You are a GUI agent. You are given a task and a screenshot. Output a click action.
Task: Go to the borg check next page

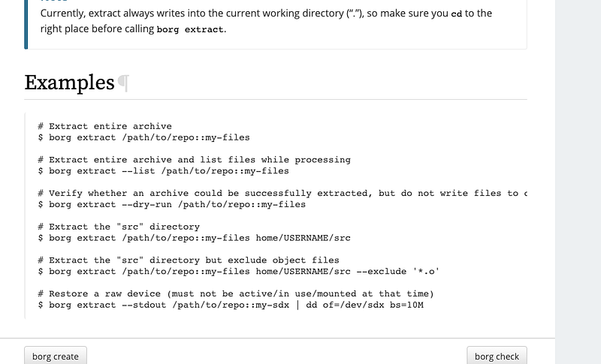click(497, 356)
